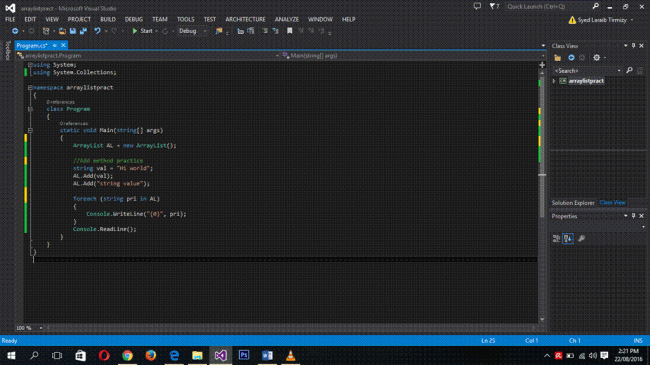Start debugging with the green Start button
Image resolution: width=650 pixels, height=365 pixels.
tap(142, 31)
